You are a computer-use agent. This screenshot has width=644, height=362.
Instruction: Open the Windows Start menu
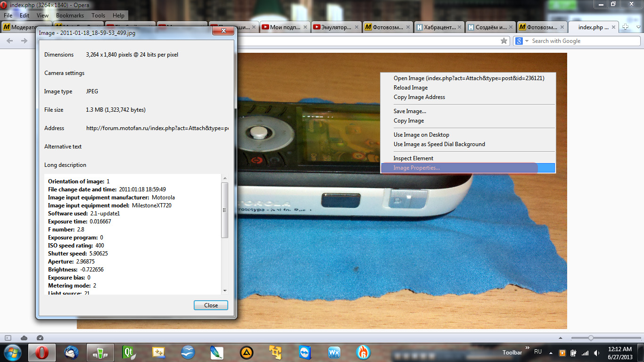coord(13,352)
